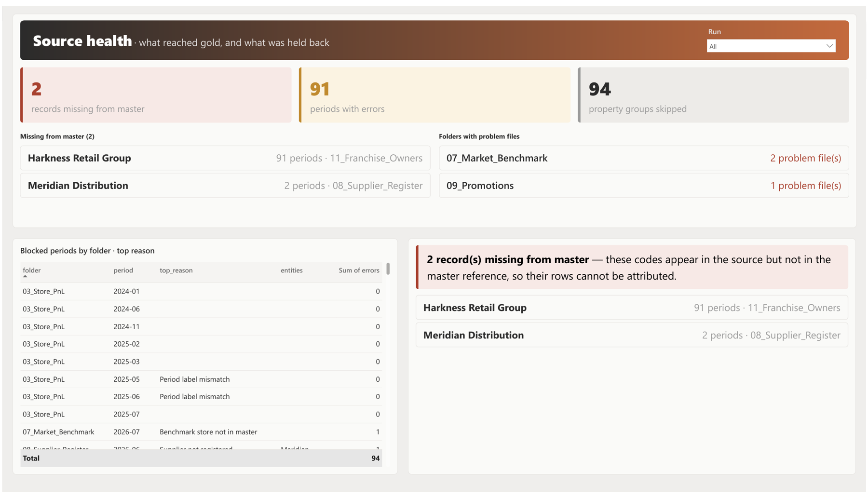
Task: Select the records missing from master card
Action: [156, 95]
